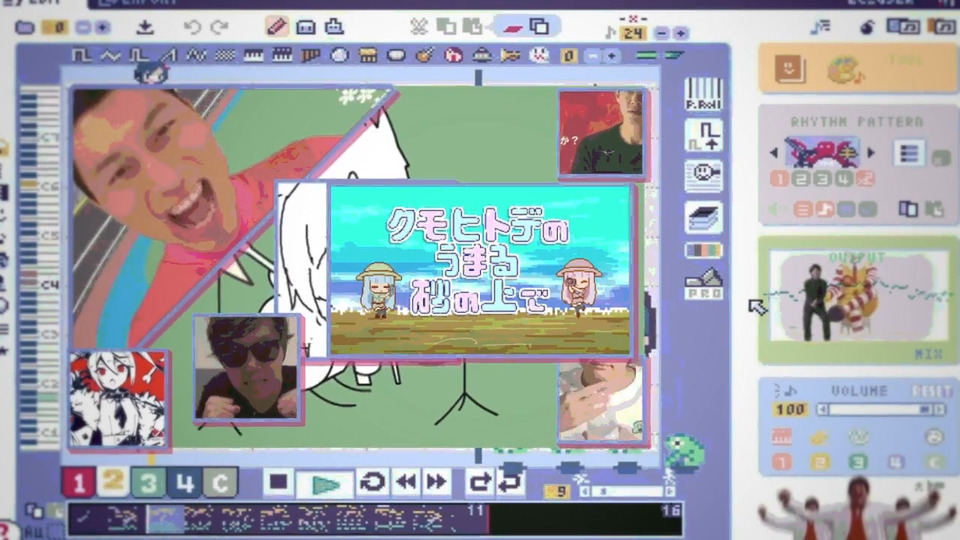Image resolution: width=960 pixels, height=540 pixels.
Task: Increase instrument octave with plus button
Action: 611,56
